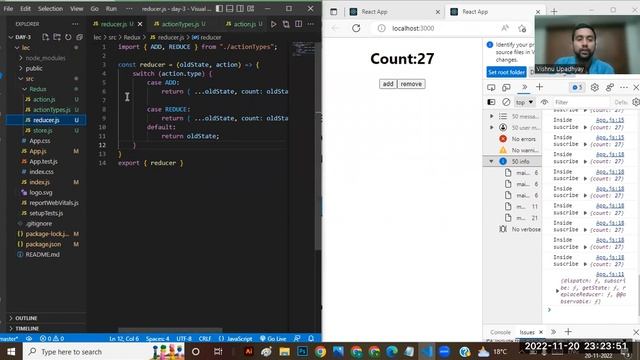Viewport: 640px width, 360px height.
Task: Collapse the DAY-3 root folder
Action: point(23,37)
